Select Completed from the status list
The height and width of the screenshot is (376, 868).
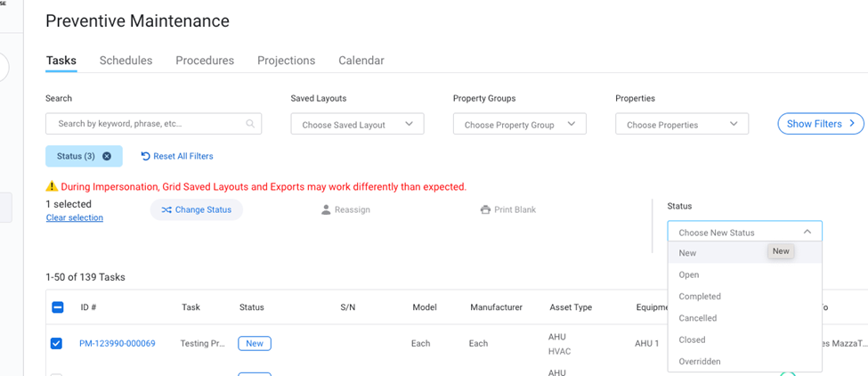(700, 297)
